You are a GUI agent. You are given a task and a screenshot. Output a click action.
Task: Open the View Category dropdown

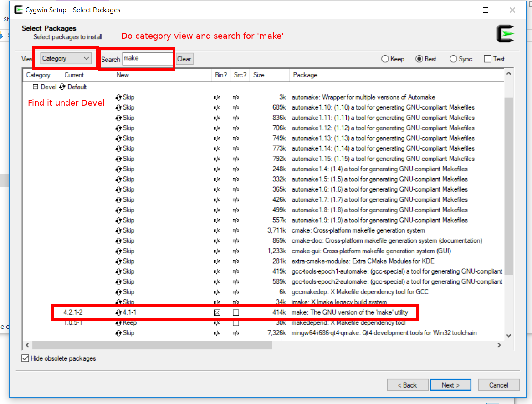[x=66, y=58]
